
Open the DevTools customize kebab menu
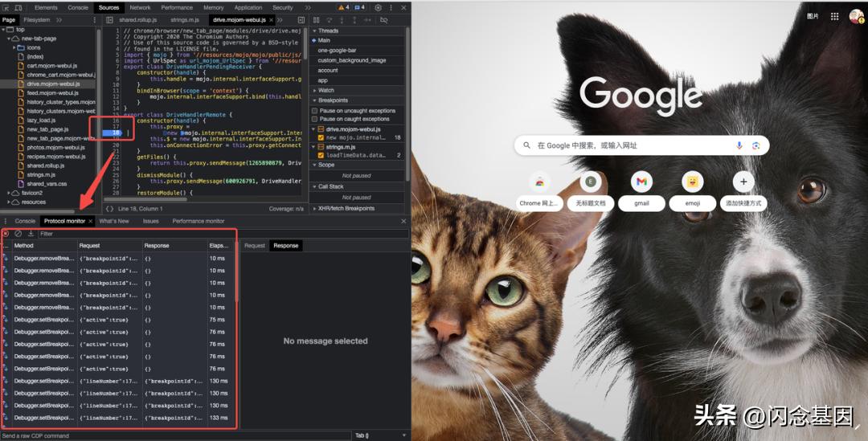coord(391,8)
